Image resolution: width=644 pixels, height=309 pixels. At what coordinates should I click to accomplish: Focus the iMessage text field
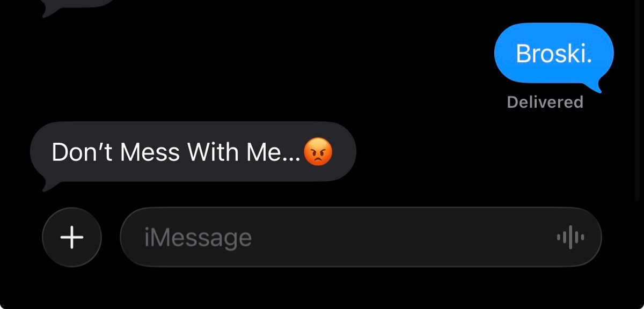pyautogui.click(x=361, y=237)
